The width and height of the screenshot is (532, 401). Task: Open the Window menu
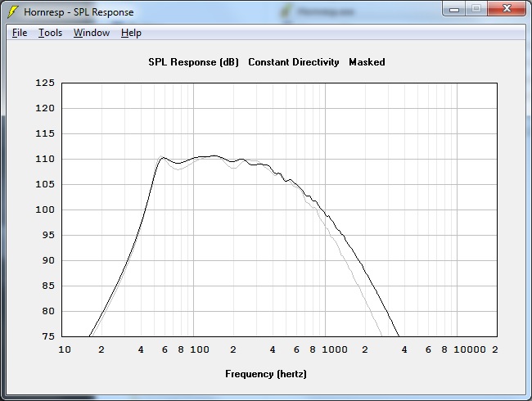click(92, 33)
